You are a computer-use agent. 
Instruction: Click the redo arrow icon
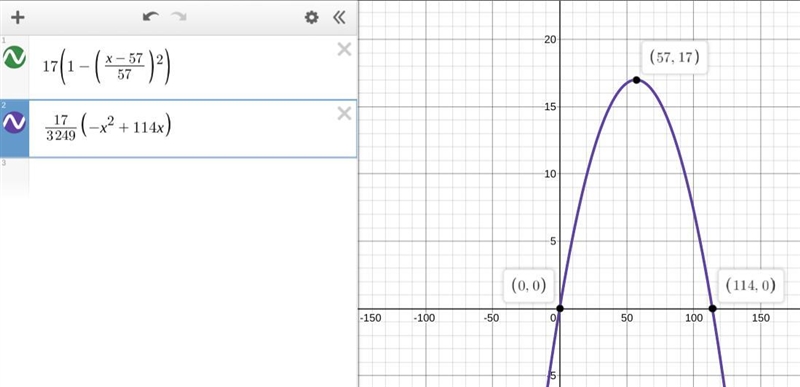pyautogui.click(x=179, y=17)
